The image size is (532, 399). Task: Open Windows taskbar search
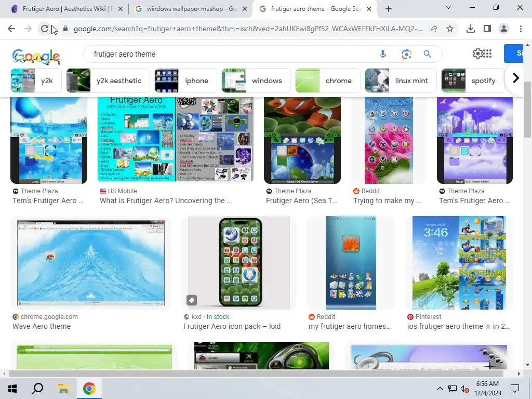[x=37, y=389]
